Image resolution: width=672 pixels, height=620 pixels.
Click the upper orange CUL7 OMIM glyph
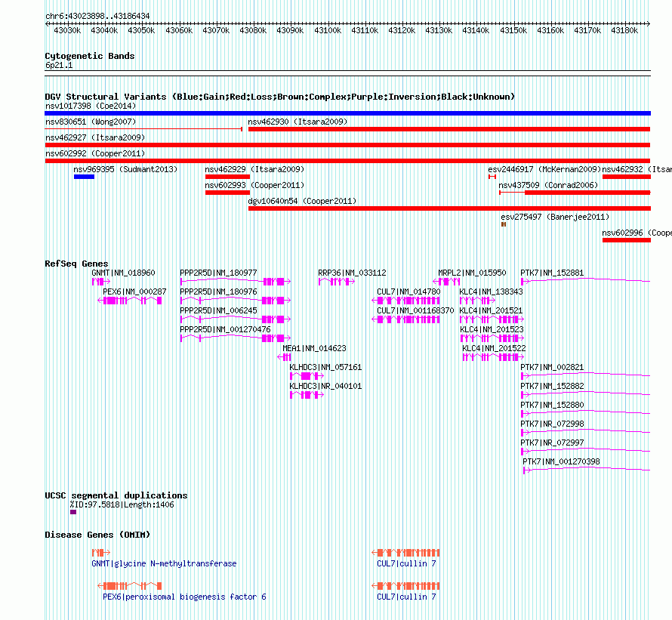405,553
